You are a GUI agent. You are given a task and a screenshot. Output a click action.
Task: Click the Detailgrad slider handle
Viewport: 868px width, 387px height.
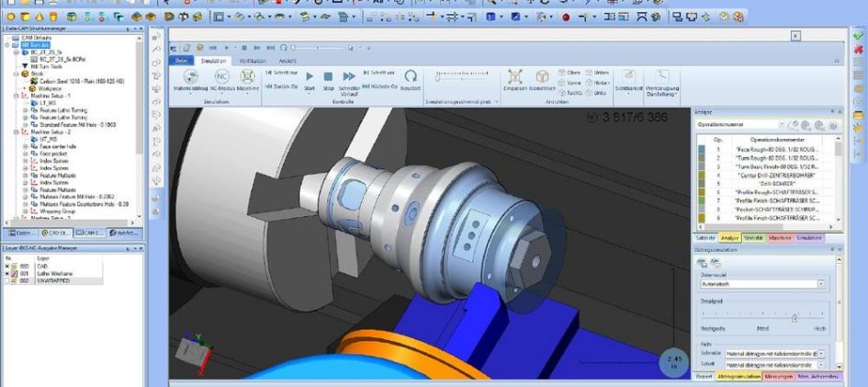pos(795,316)
